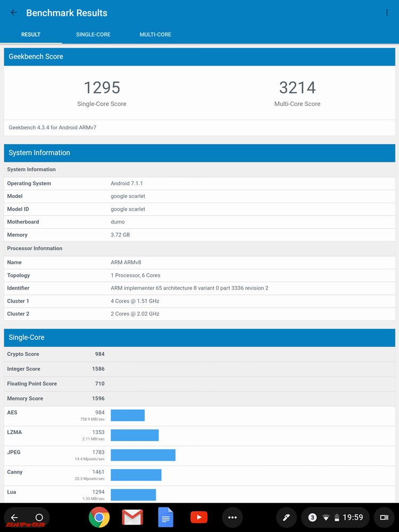This screenshot has width=399, height=532.
Task: Click the battery status icon
Action: click(x=337, y=518)
